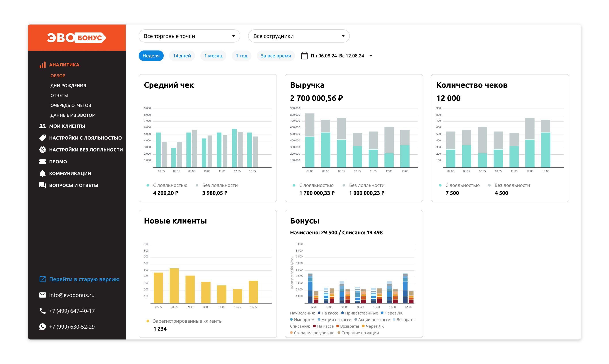Click Сгорание по уровню legend item
The width and height of the screenshot is (609, 364).
(314, 333)
